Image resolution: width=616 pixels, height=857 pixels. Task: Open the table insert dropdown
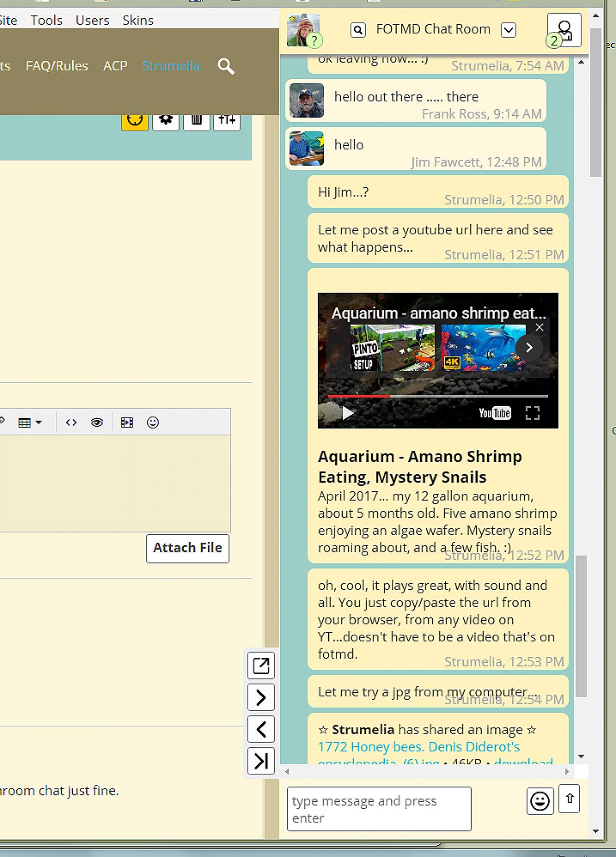click(30, 422)
